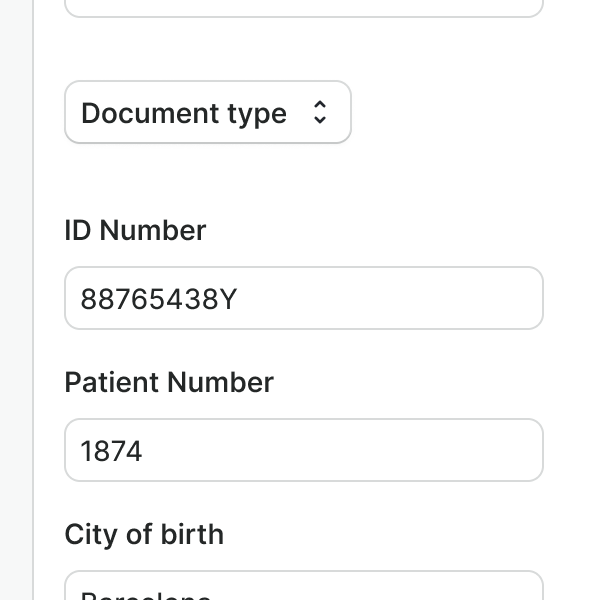This screenshot has height=600, width=600.
Task: Click the City of birth label
Action: tap(144, 534)
